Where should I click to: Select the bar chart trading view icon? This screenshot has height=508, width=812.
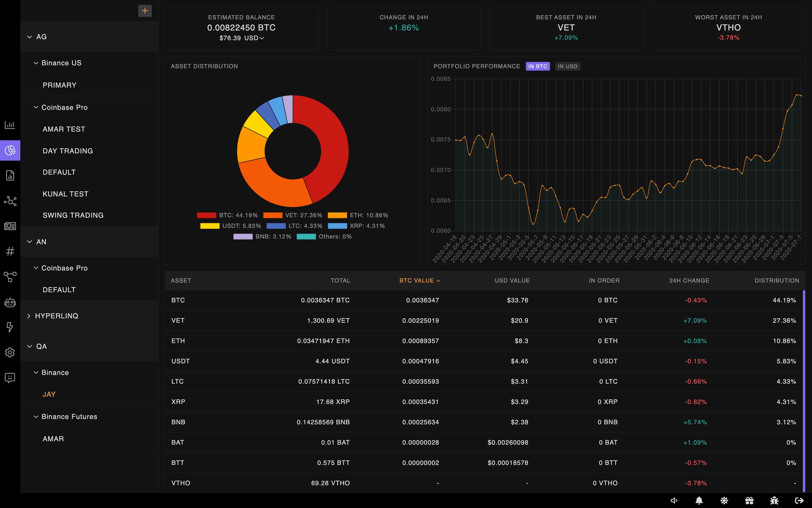[10, 125]
